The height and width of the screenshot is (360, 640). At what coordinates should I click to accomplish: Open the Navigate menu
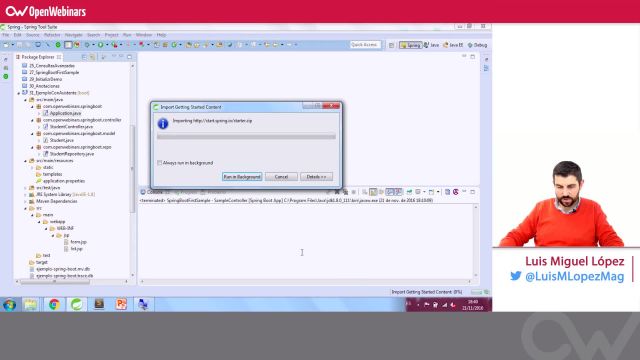[73, 35]
